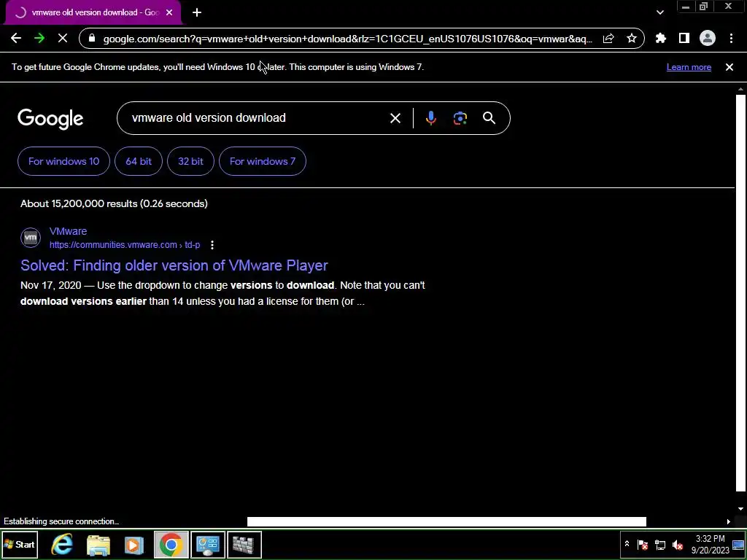Open Solved: Finding older version of VMware Player
Screen dimensions: 747x560
click(x=174, y=265)
